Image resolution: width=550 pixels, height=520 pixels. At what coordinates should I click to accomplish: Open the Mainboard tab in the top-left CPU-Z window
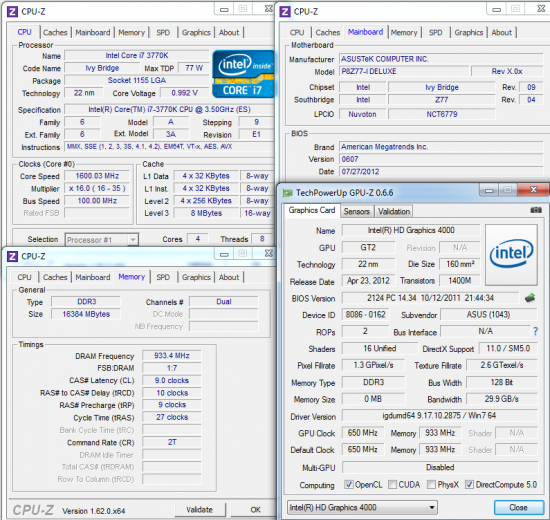[93, 33]
